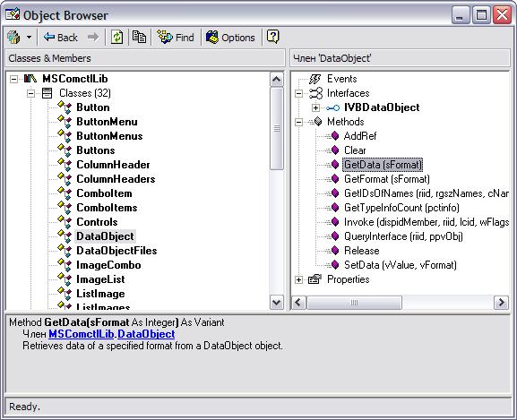The height and width of the screenshot is (420, 517).
Task: Click the MSComctlLib books icon
Action: tap(30, 79)
